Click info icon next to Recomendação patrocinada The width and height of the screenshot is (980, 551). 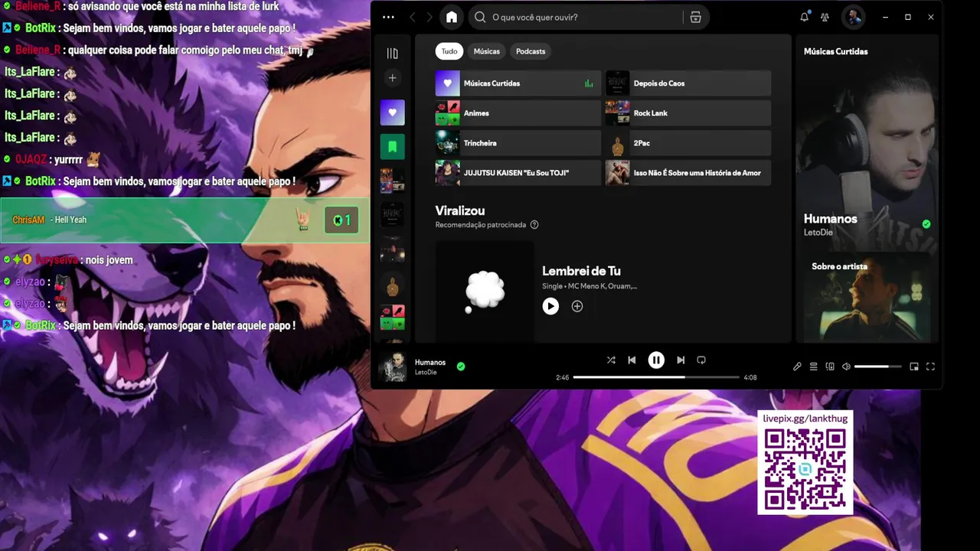tap(534, 225)
